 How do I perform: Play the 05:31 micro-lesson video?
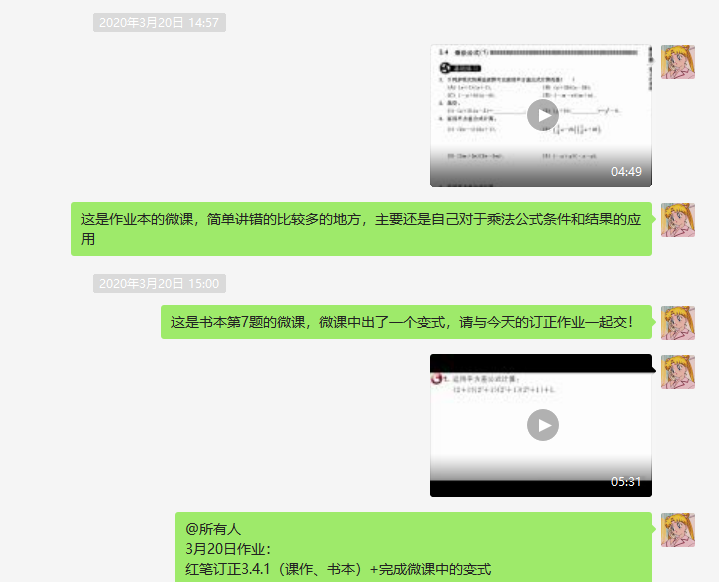[542, 425]
